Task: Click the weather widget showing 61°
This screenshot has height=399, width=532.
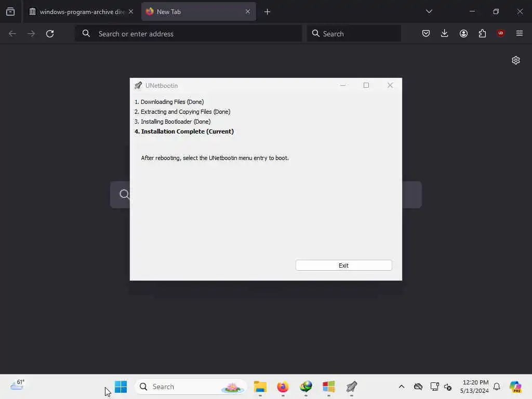Action: [17, 386]
